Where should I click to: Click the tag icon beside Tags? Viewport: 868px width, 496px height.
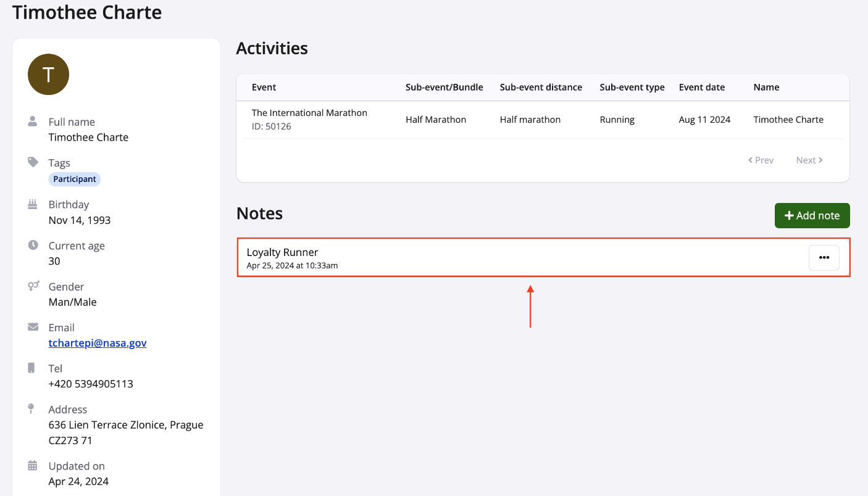coord(33,162)
